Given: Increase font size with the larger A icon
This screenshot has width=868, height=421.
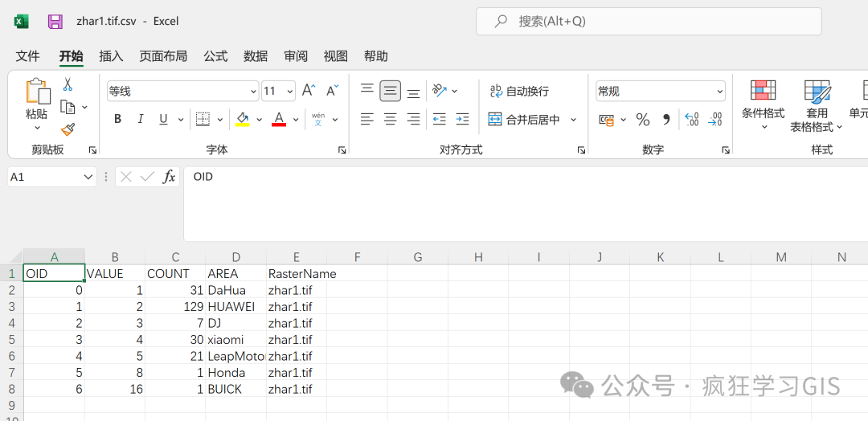Looking at the screenshot, I should point(309,91).
